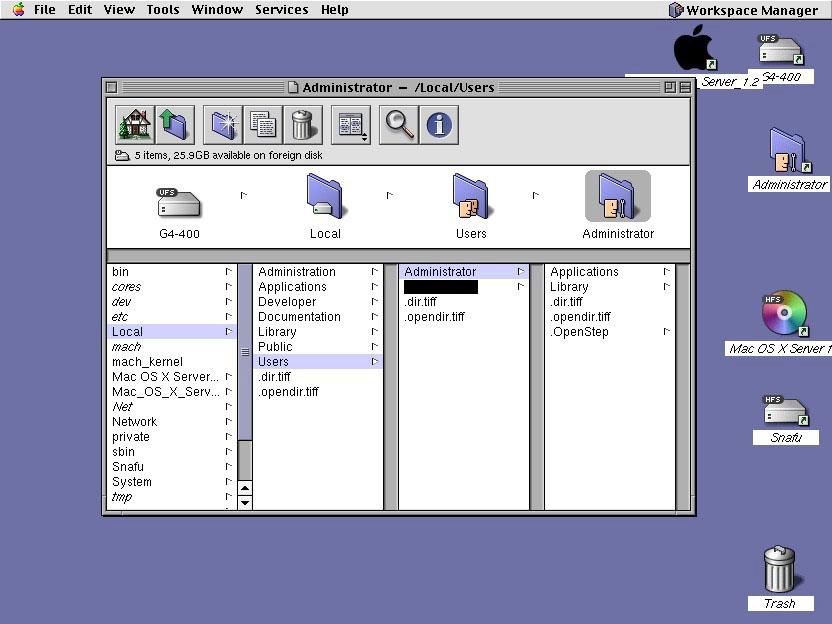Select Administrator in the third column
This screenshot has width=832, height=624.
tap(464, 272)
